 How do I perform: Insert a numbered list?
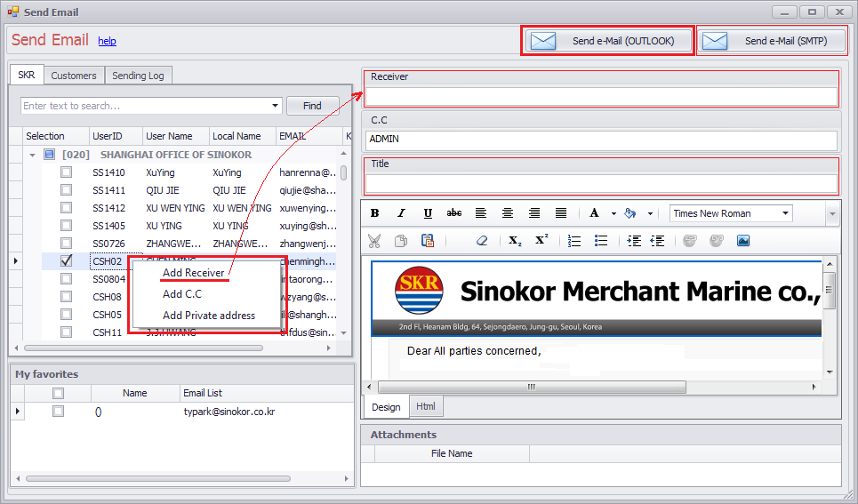[x=574, y=241]
